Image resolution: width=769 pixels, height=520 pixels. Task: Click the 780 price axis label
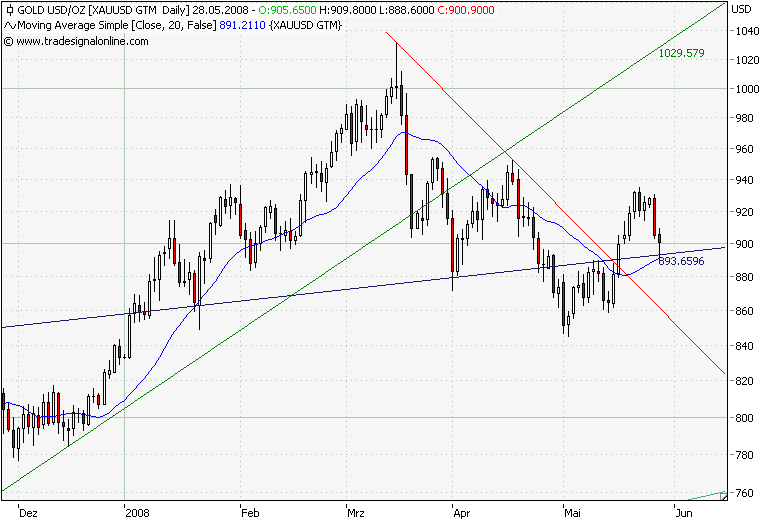[744, 455]
